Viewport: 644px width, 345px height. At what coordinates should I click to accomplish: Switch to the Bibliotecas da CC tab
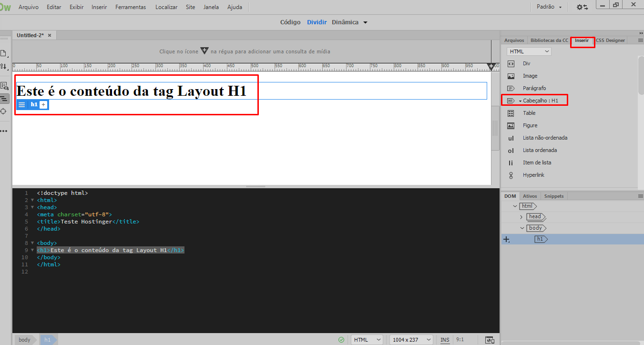coord(549,41)
